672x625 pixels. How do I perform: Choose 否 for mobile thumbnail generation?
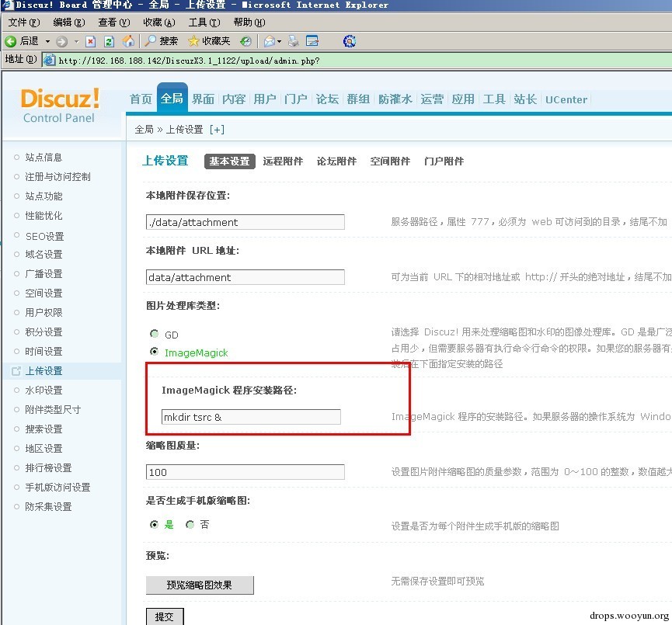coord(190,524)
